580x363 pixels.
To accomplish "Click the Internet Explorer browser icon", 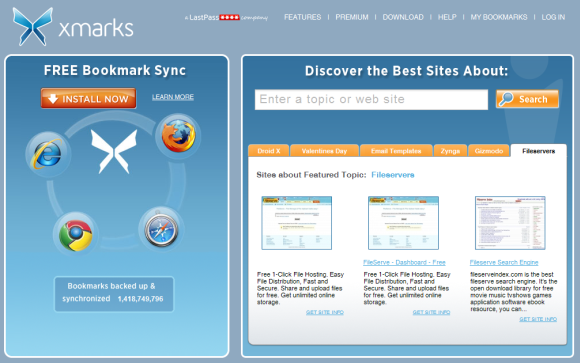I will [x=48, y=154].
